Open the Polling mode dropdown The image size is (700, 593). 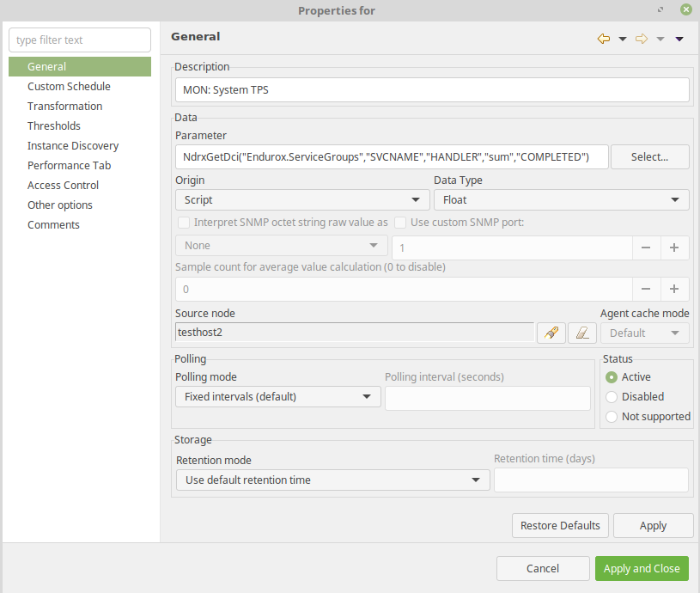(x=277, y=397)
